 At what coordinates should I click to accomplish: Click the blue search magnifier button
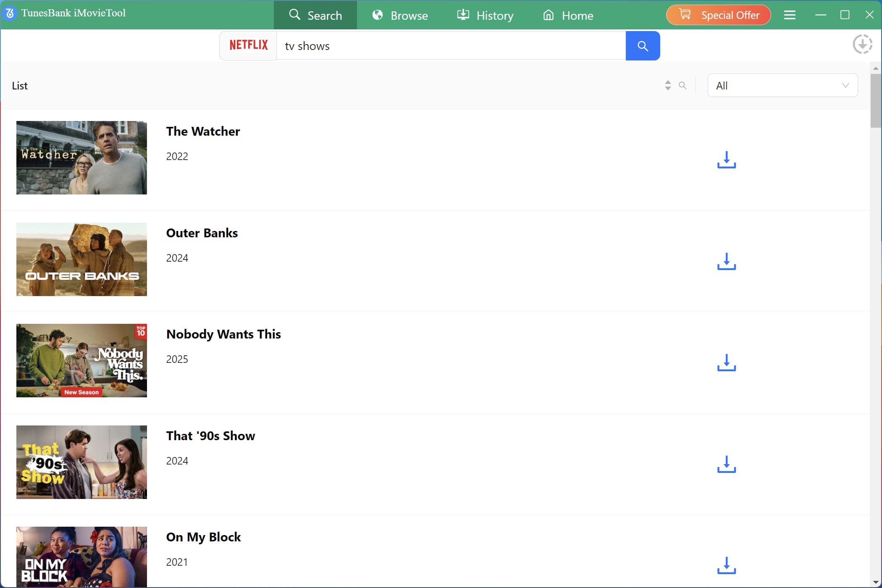coord(643,46)
